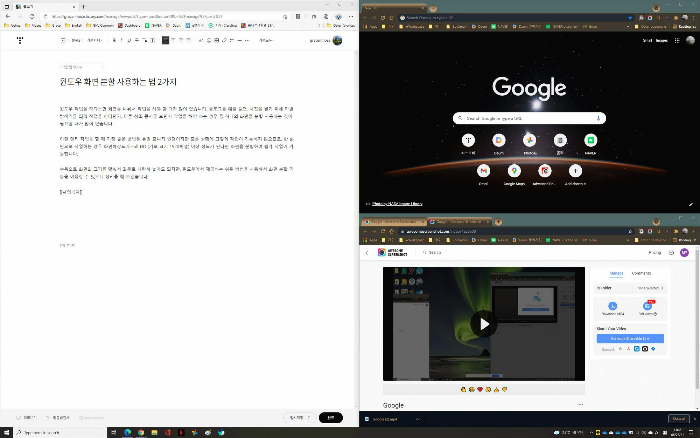
Task: Open the green Naver shortcut on the new tab page
Action: tap(590, 140)
